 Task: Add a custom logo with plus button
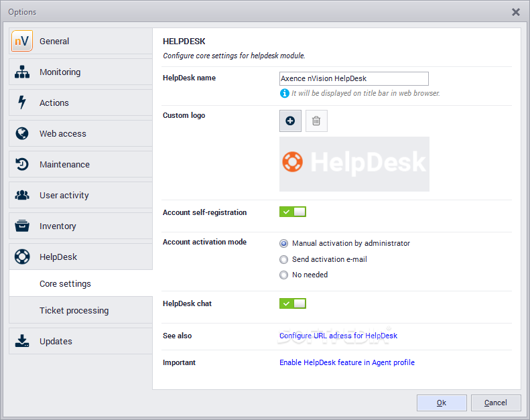tap(290, 121)
